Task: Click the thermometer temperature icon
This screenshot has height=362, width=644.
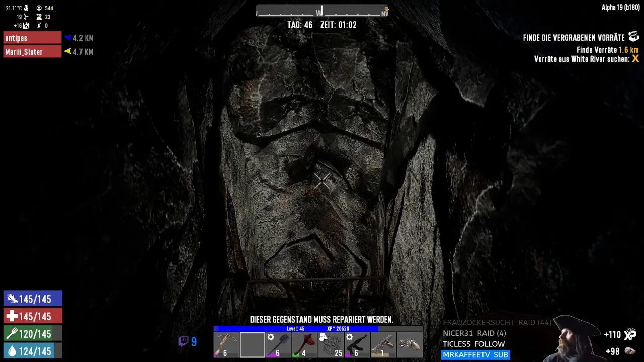Action: coord(26,8)
